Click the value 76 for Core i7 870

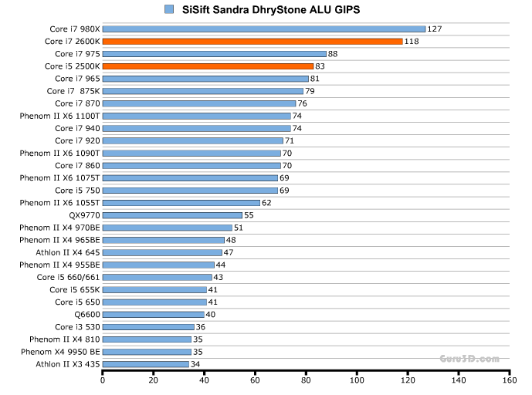tap(302, 103)
